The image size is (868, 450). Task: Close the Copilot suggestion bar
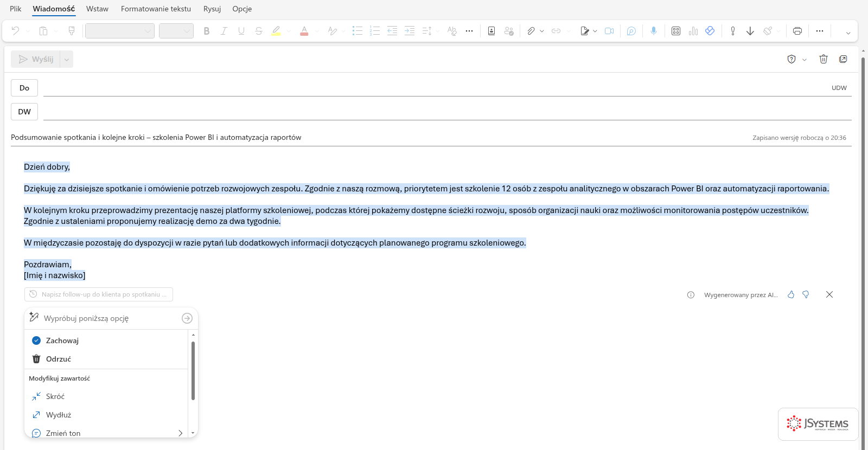[829, 294]
